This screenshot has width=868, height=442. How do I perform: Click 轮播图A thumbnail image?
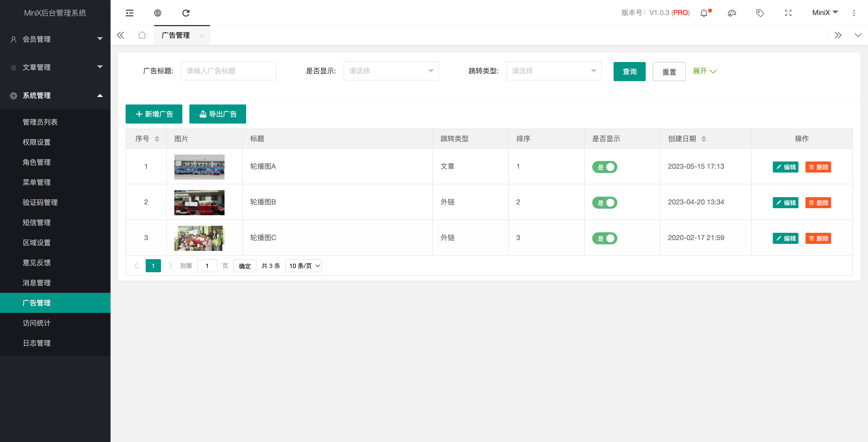tap(199, 167)
